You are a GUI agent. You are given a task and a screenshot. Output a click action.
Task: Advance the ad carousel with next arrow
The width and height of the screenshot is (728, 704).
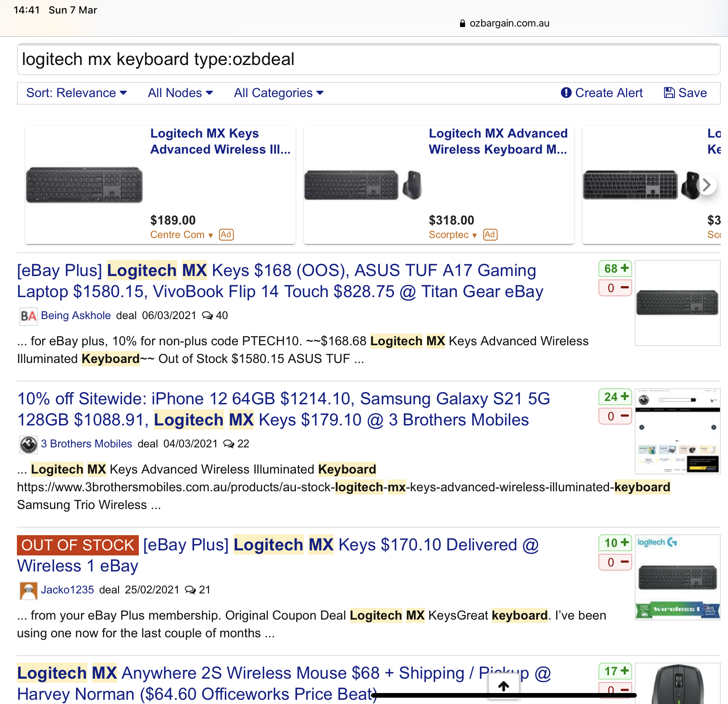click(x=707, y=185)
